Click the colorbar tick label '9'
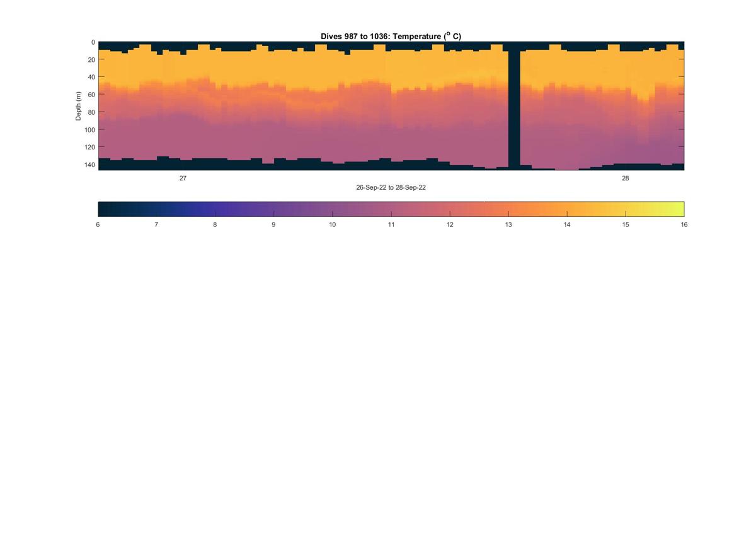 pyautogui.click(x=273, y=224)
